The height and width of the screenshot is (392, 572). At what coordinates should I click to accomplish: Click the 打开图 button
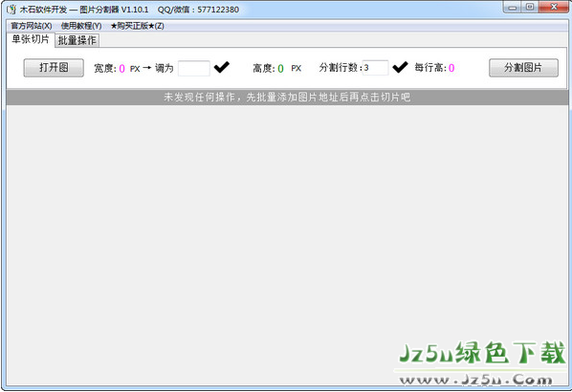click(x=54, y=68)
